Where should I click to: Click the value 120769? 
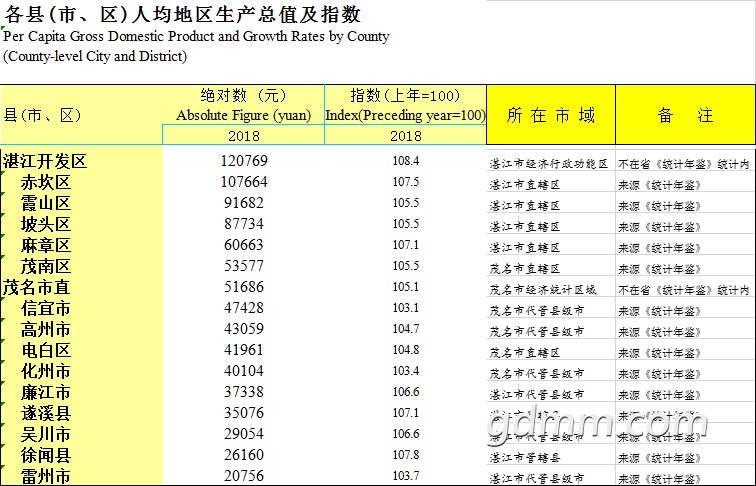[244, 161]
